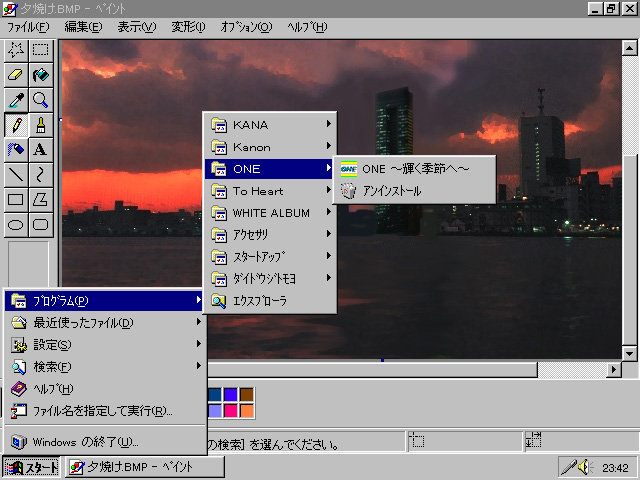The height and width of the screenshot is (480, 640).
Task: Open the オプション(O) menu
Action: click(246, 27)
